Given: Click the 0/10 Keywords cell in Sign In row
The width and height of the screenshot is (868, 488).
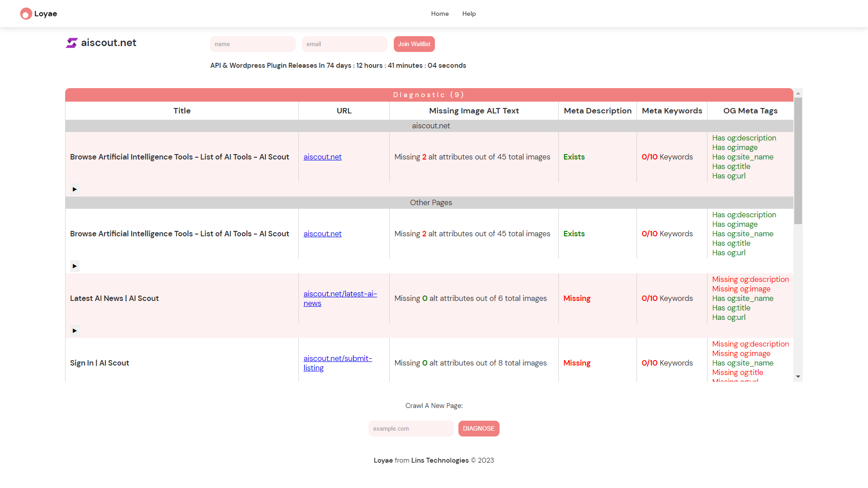Looking at the screenshot, I should coord(667,363).
